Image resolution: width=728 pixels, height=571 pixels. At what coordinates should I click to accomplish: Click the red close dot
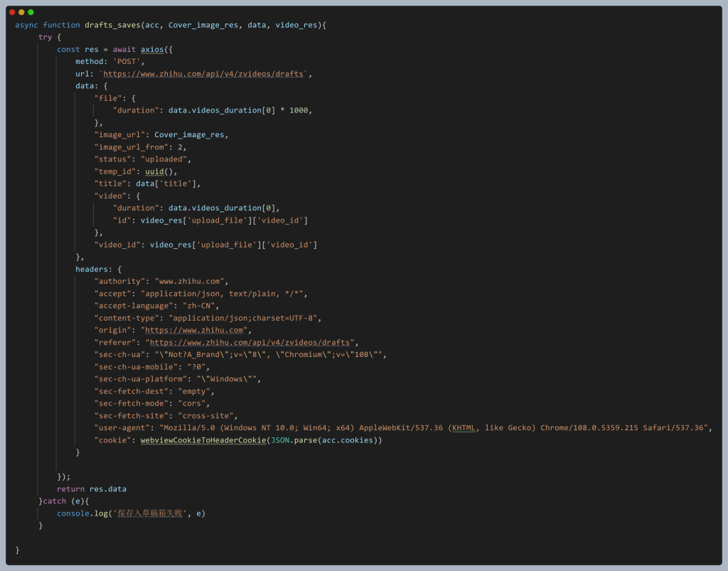(12, 12)
